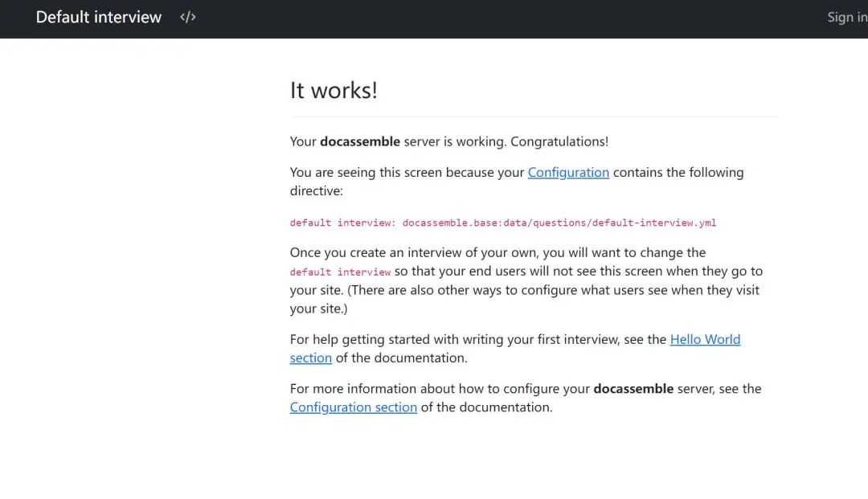Click the Default interview navbar title
Viewport: 868px width, 499px height.
coord(99,17)
